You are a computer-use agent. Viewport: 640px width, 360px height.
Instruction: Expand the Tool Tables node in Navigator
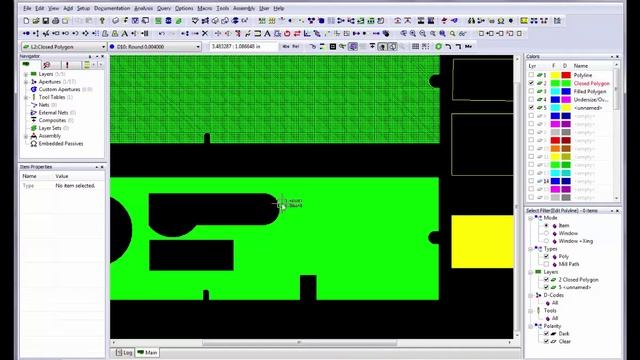[26, 98]
